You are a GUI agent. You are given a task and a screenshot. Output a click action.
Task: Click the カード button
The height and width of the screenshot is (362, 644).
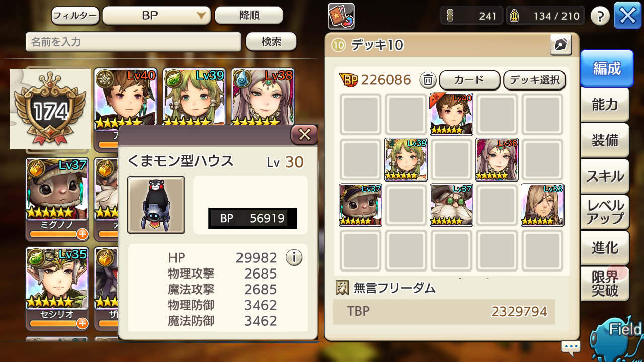click(x=469, y=80)
